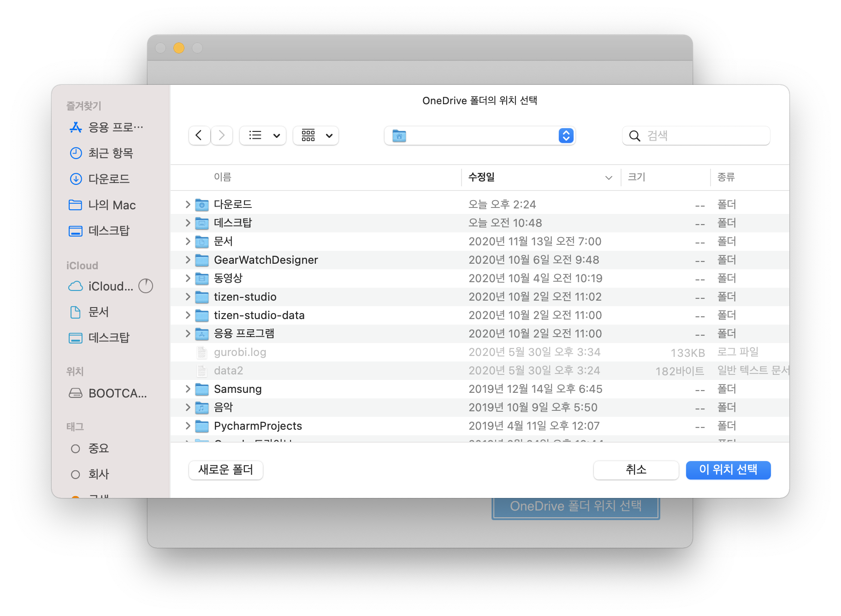Click the 취소 button
Image resolution: width=841 pixels, height=616 pixels.
636,470
